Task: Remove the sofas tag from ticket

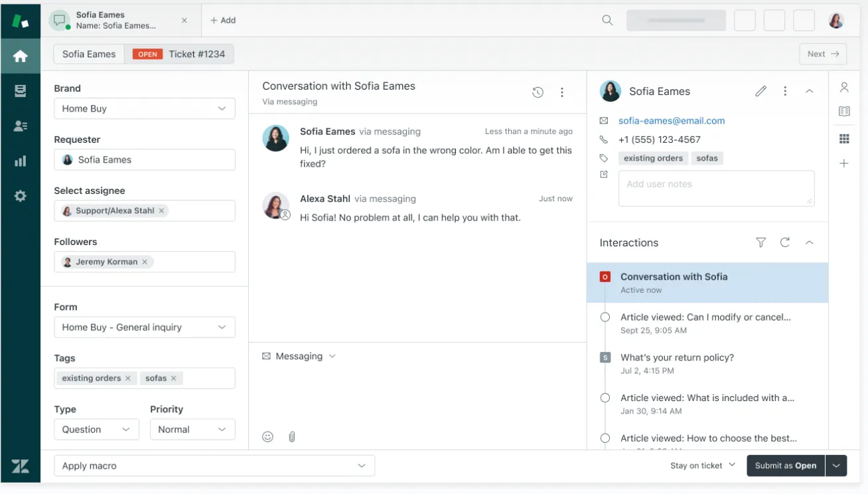Action: (174, 378)
